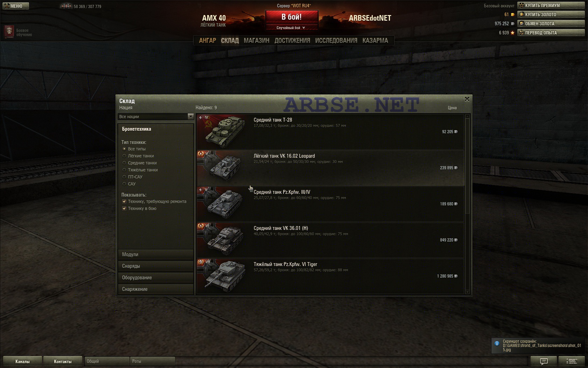Expand the Снаряды section
588x368 pixels.
tap(156, 266)
